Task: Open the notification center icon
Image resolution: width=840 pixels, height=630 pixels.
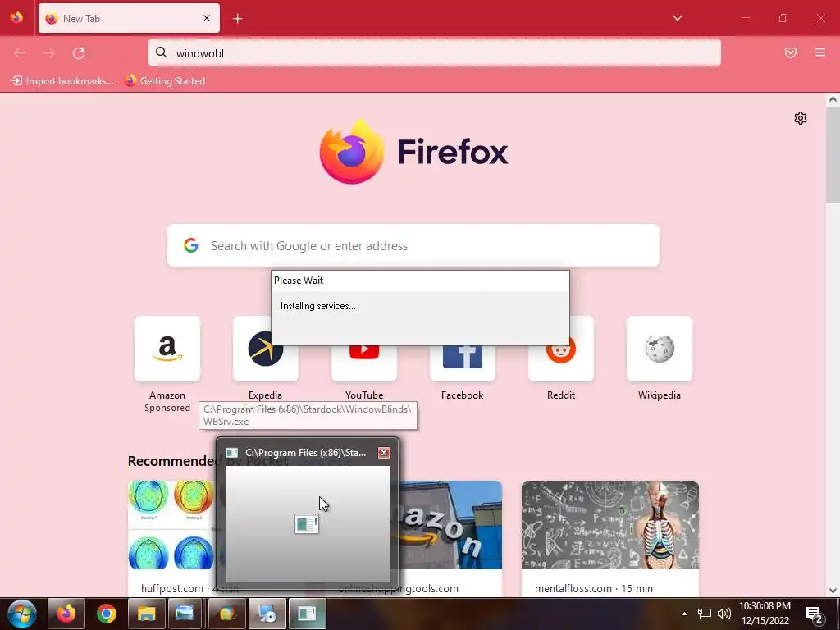Action: coord(815,614)
